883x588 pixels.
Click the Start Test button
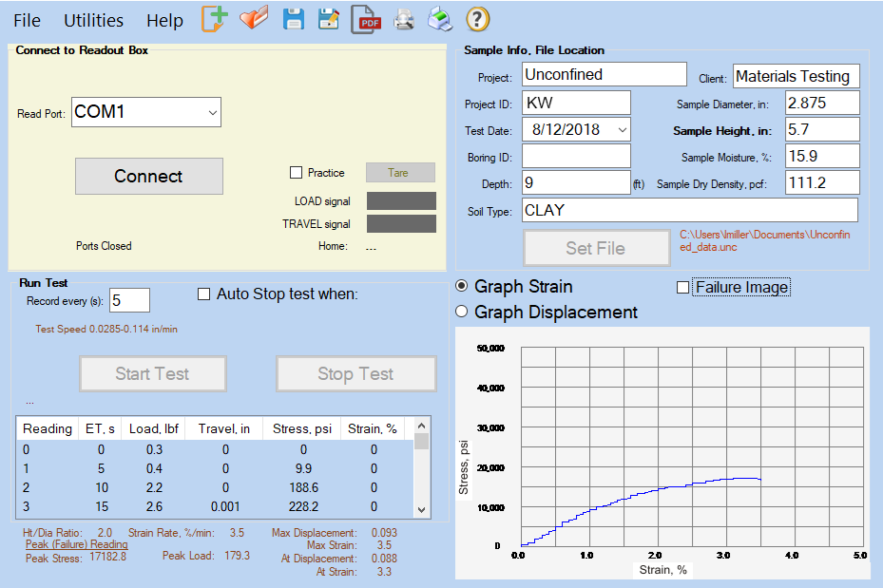click(x=153, y=373)
